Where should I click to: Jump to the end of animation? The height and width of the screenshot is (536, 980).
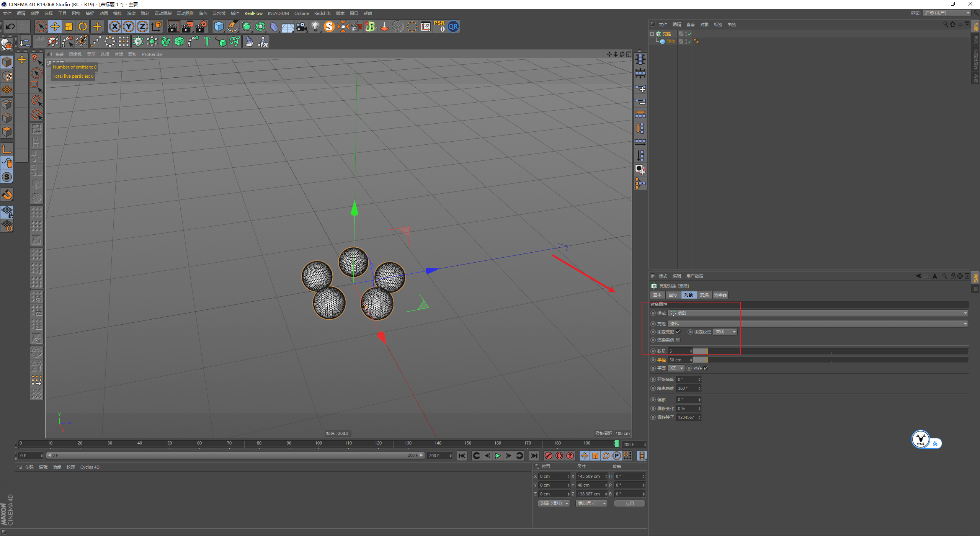tap(534, 456)
